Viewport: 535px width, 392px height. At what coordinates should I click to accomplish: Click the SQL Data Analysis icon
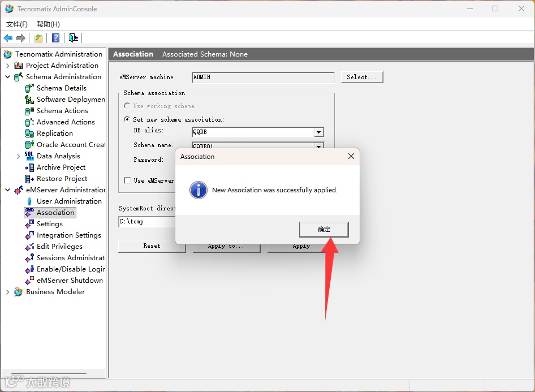(x=29, y=156)
